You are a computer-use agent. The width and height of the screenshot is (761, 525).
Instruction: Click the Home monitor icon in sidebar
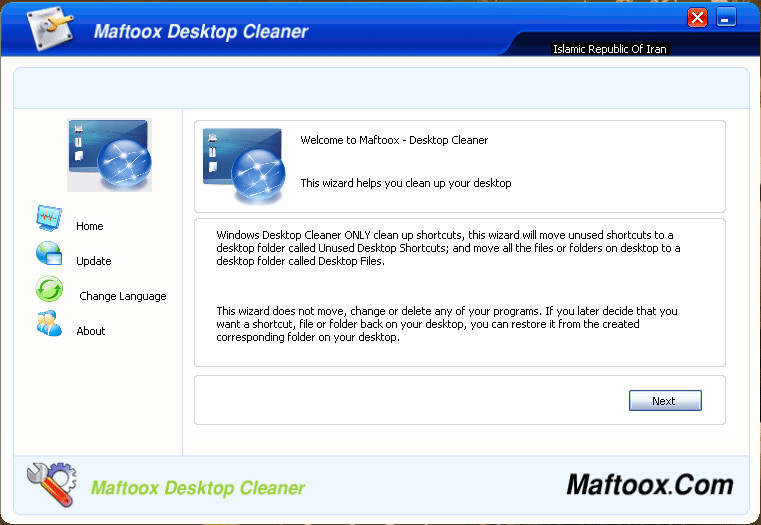(49, 218)
